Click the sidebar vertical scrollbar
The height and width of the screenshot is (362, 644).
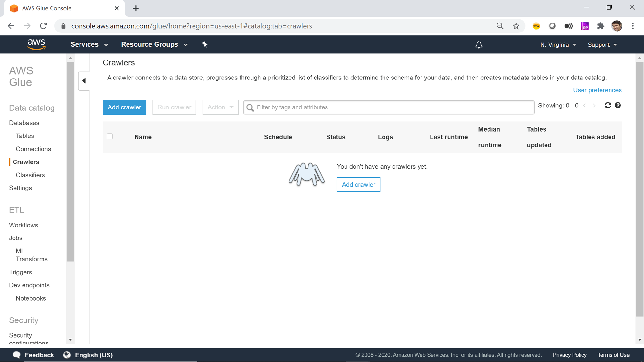[70, 161]
